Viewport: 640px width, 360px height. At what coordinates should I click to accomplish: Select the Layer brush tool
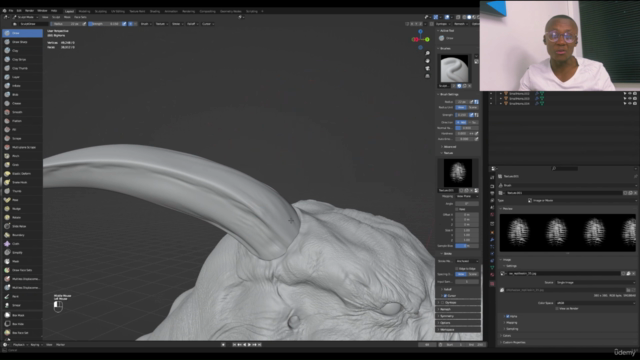point(22,77)
